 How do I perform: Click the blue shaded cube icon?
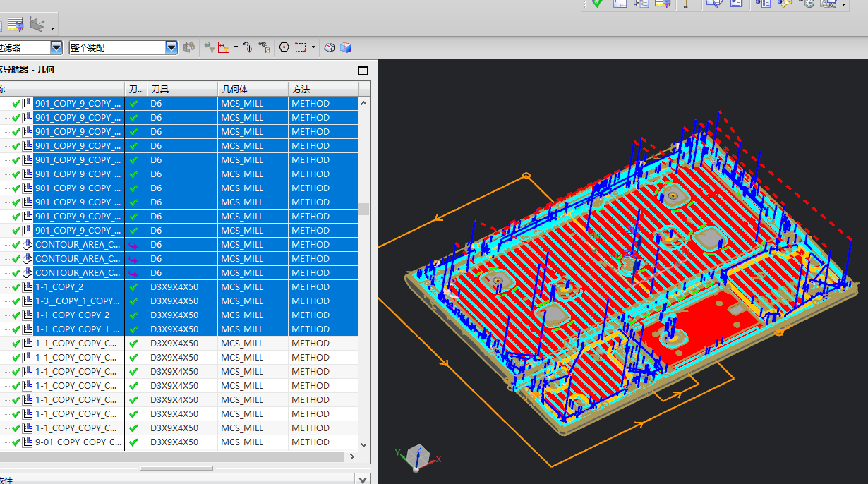346,47
